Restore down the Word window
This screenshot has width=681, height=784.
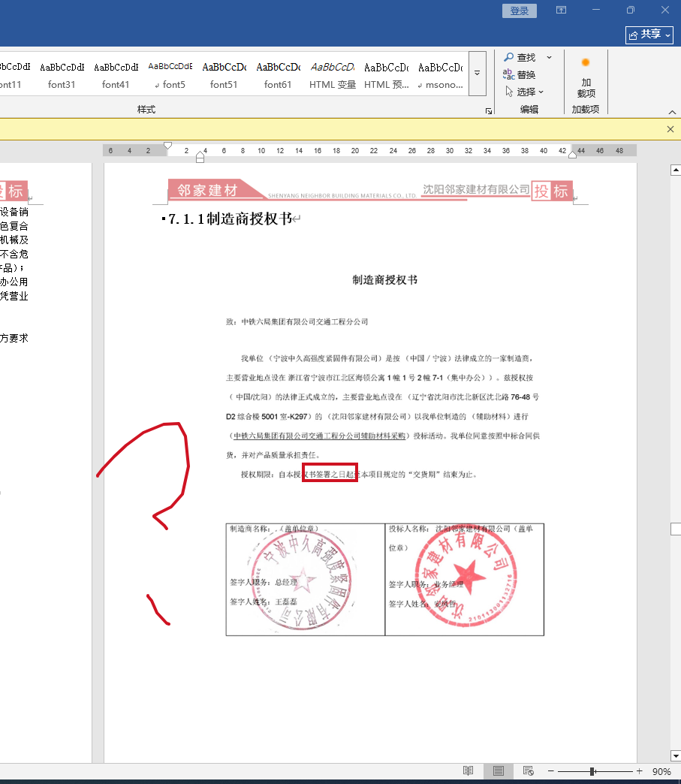[631, 10]
